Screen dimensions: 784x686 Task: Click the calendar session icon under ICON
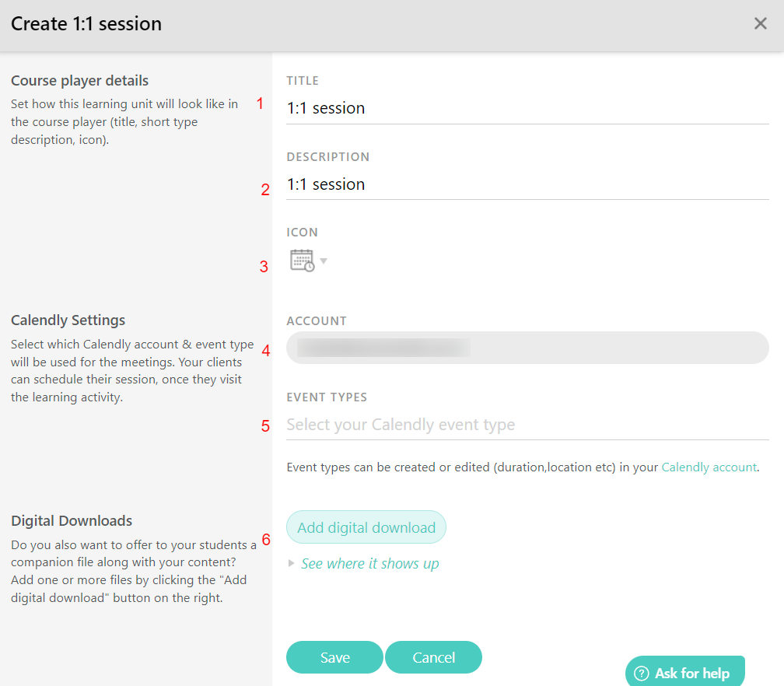[x=303, y=260]
